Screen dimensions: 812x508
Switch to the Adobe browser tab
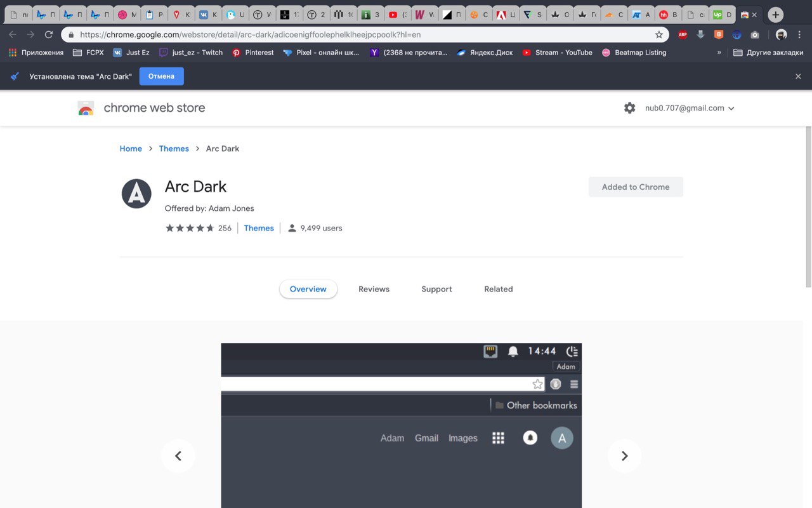tap(506, 15)
